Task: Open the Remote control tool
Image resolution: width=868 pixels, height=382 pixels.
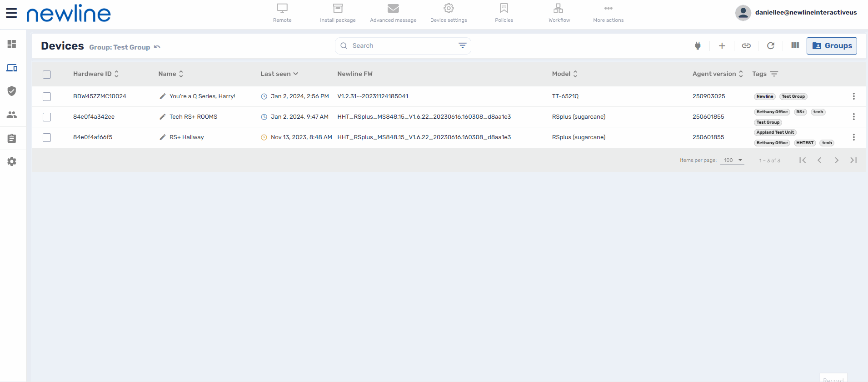Action: click(x=282, y=13)
